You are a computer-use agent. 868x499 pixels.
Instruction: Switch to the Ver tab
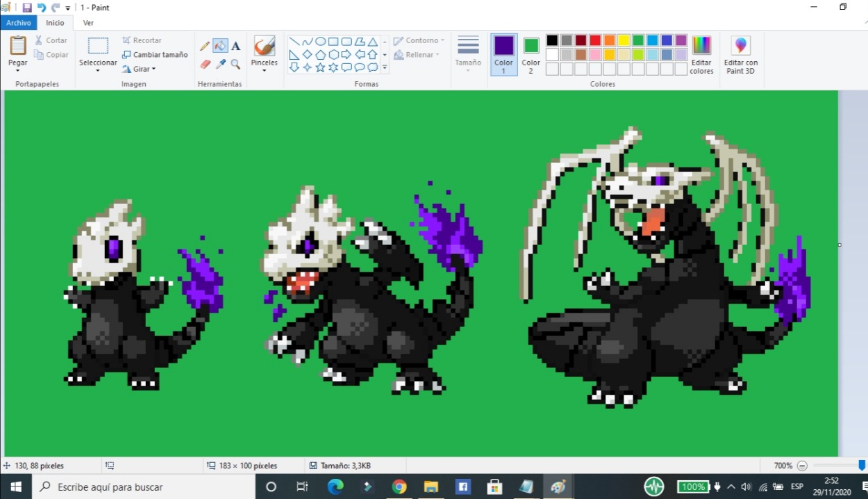pos(88,23)
